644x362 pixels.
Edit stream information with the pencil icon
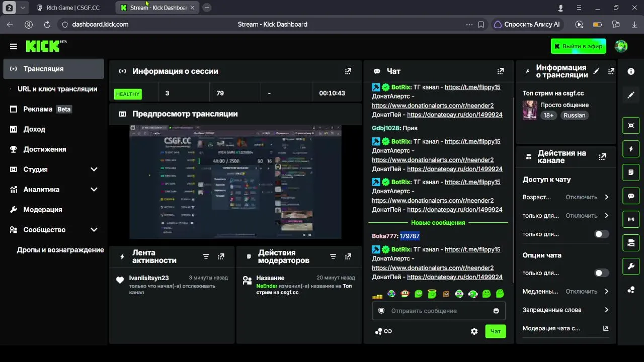[x=596, y=71]
